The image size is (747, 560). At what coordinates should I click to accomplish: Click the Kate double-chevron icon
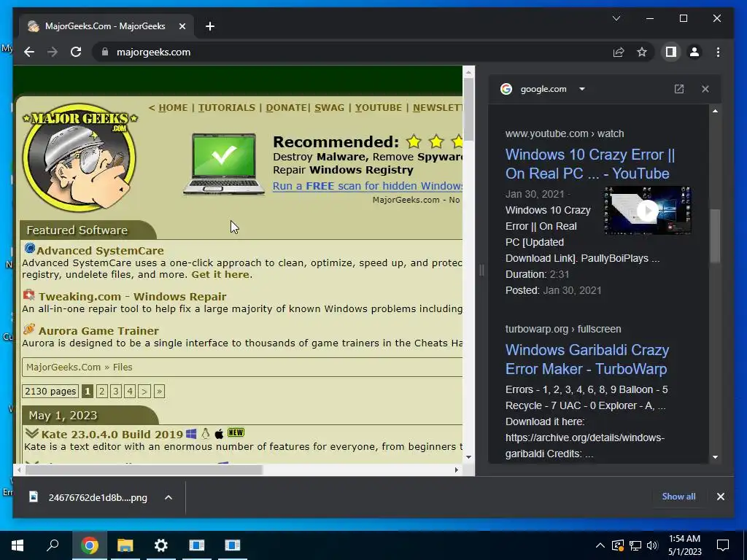pyautogui.click(x=32, y=433)
